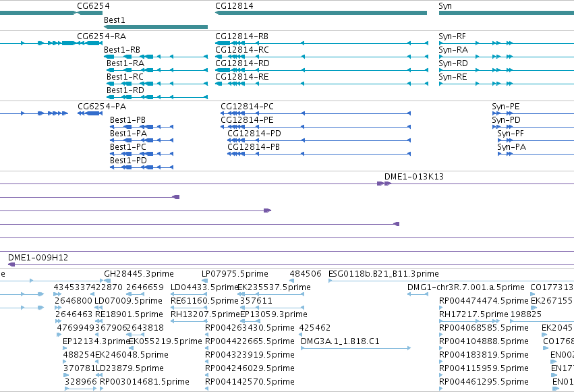Viewport: 574px width, 392px height.
Task: Select protein CG12814-PE
Action: coord(247,120)
